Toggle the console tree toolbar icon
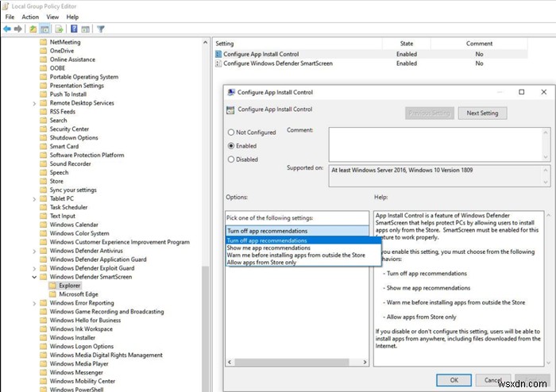Image resolution: width=556 pixels, height=392 pixels. click(x=44, y=29)
